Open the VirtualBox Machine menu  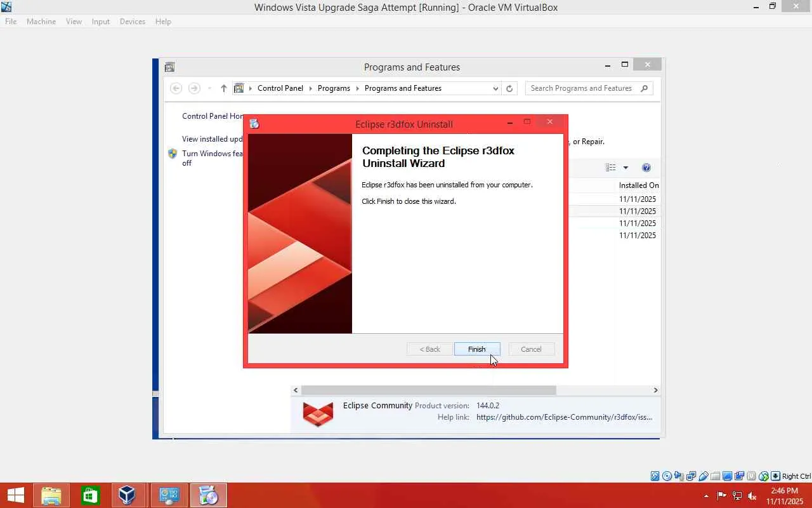41,22
